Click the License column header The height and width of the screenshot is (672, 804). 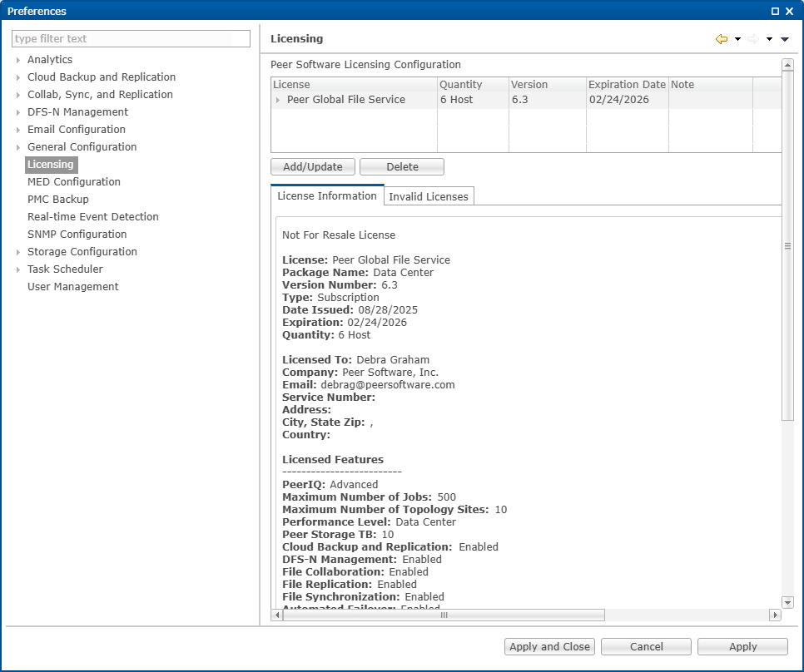[354, 85]
